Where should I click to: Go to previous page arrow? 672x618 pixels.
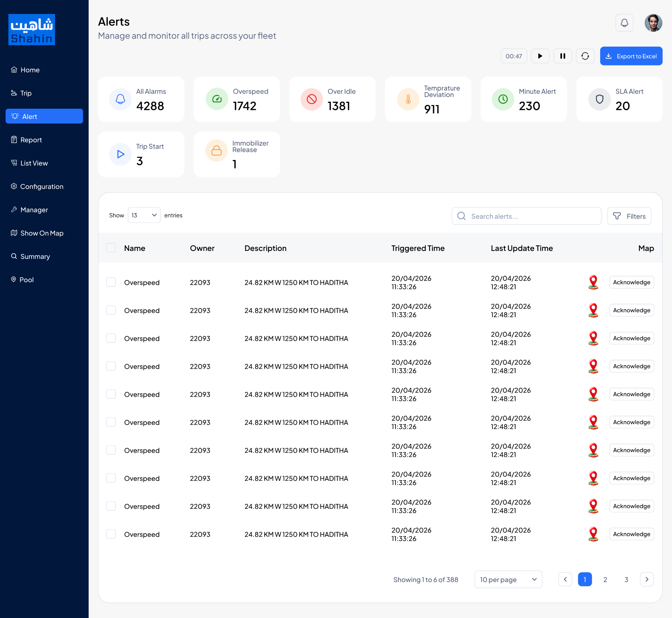tap(565, 580)
